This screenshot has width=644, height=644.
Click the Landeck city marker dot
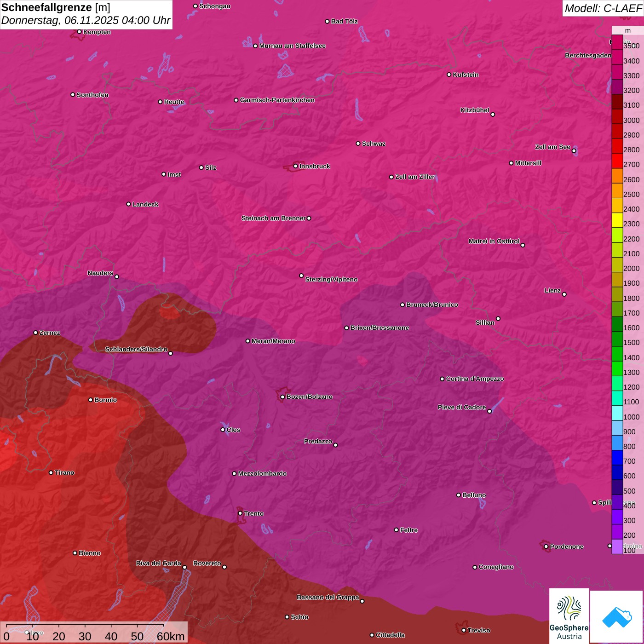pos(128,204)
